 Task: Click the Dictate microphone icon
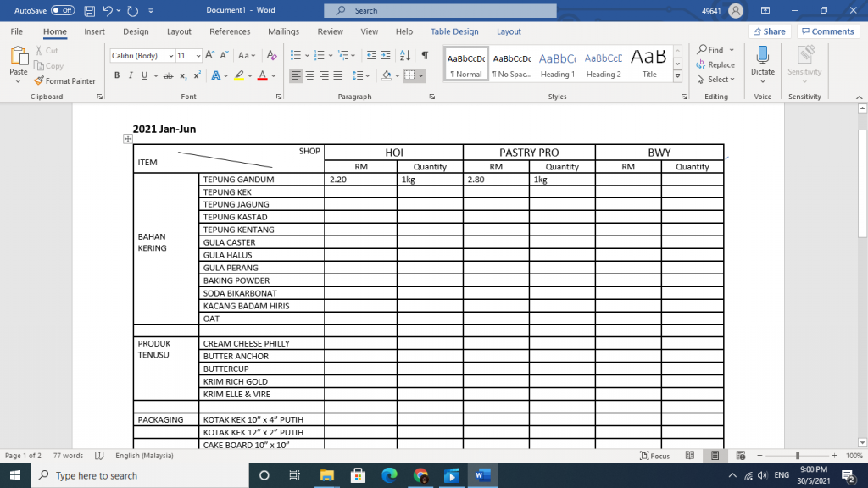pyautogui.click(x=762, y=55)
